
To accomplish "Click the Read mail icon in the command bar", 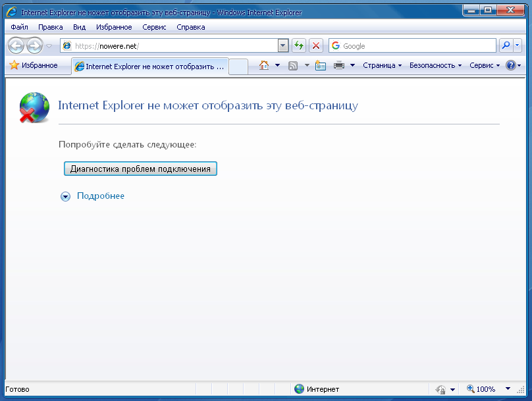I will tap(320, 65).
